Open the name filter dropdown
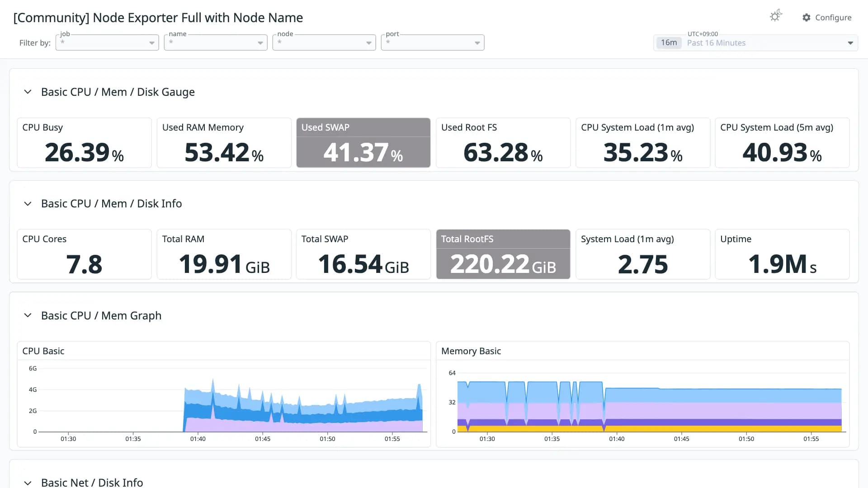This screenshot has height=488, width=868. [216, 42]
